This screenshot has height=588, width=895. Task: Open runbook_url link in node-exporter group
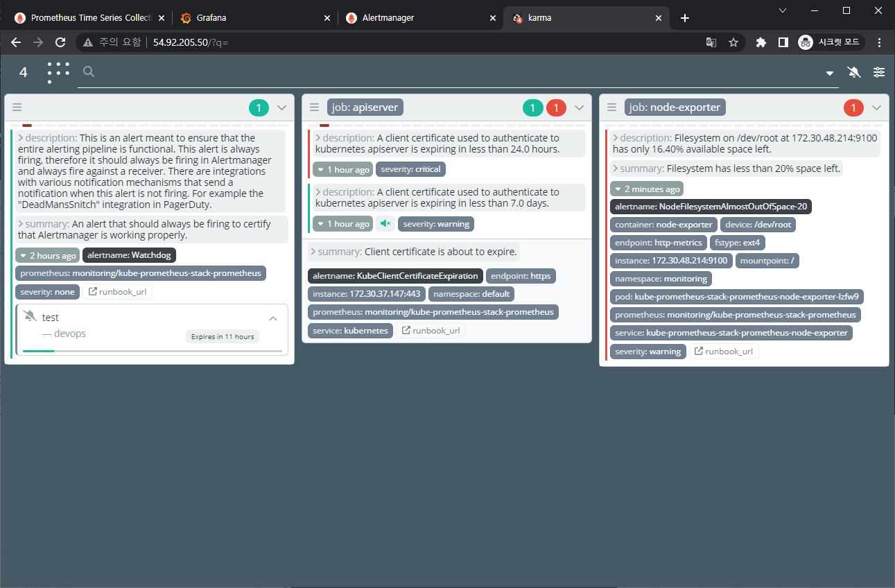724,352
